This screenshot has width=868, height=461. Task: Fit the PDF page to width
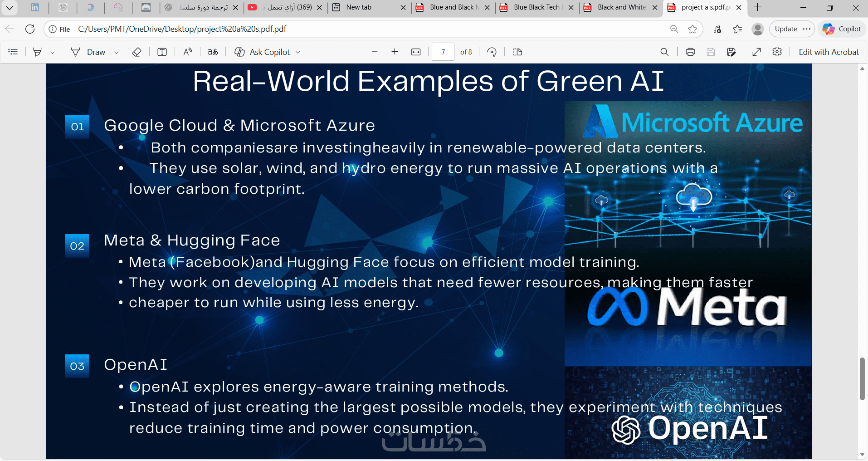pos(416,52)
